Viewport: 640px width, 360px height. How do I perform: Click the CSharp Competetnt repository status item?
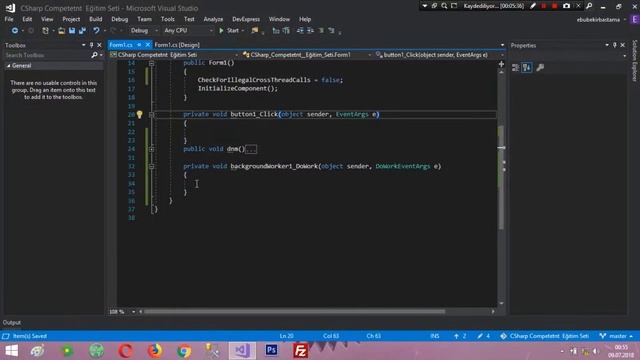pos(544,336)
